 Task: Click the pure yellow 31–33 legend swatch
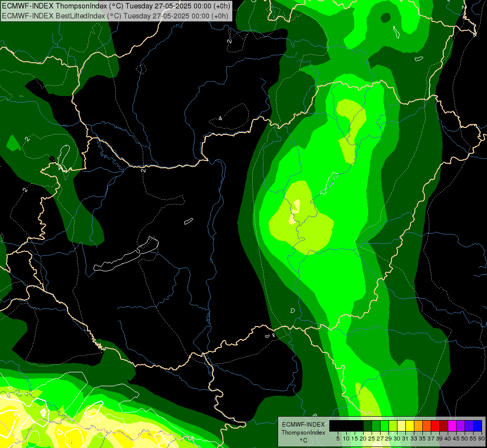pos(410,426)
